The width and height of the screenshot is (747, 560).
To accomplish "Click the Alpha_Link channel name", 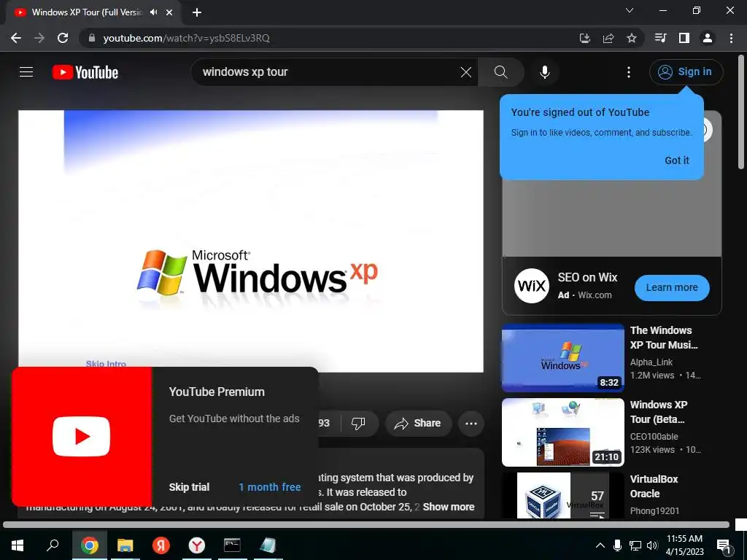I will (x=651, y=362).
